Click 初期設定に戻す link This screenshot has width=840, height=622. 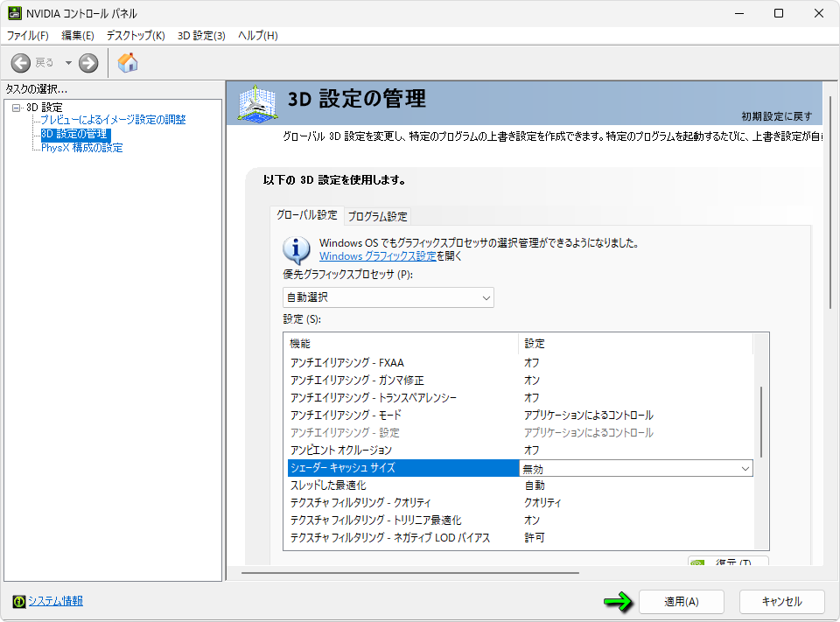pos(777,116)
